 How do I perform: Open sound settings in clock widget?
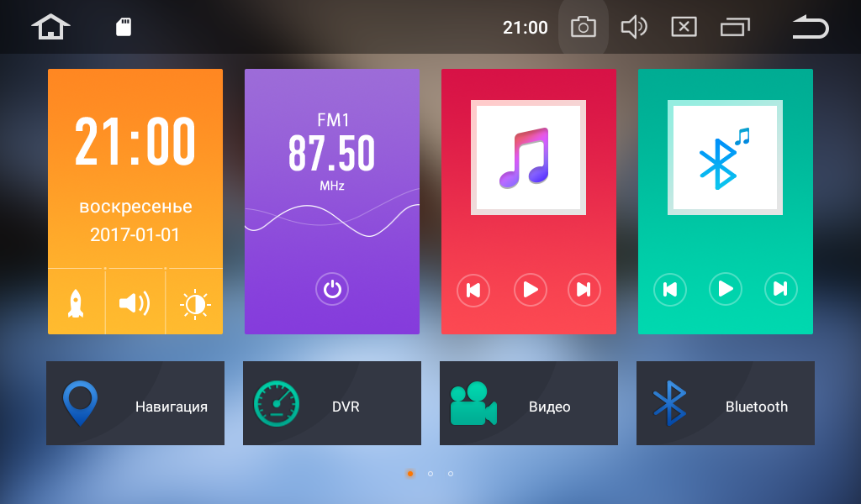click(x=135, y=302)
